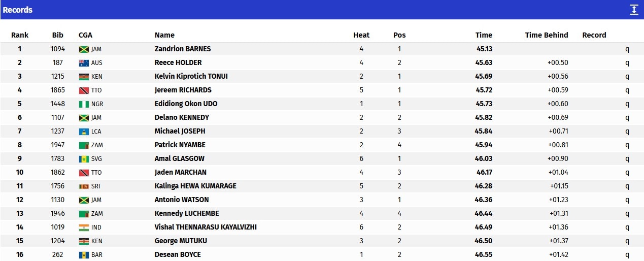The height and width of the screenshot is (261, 644).
Task: Click the Time Behind column header
Action: (547, 35)
